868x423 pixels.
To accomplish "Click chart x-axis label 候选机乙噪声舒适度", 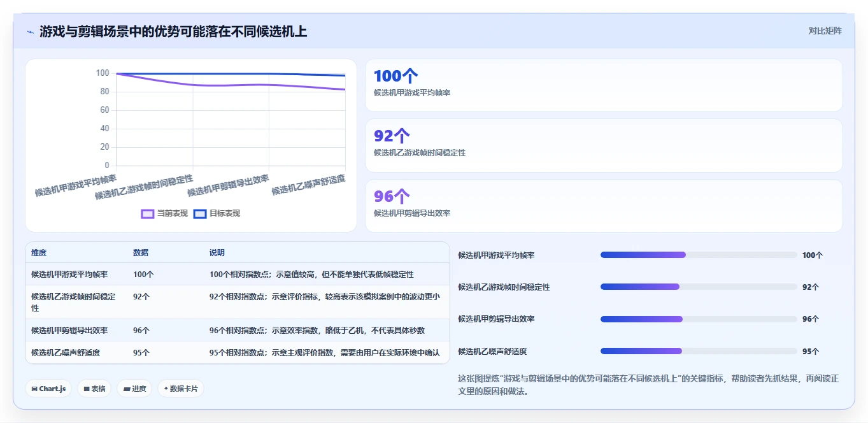I will (x=308, y=185).
